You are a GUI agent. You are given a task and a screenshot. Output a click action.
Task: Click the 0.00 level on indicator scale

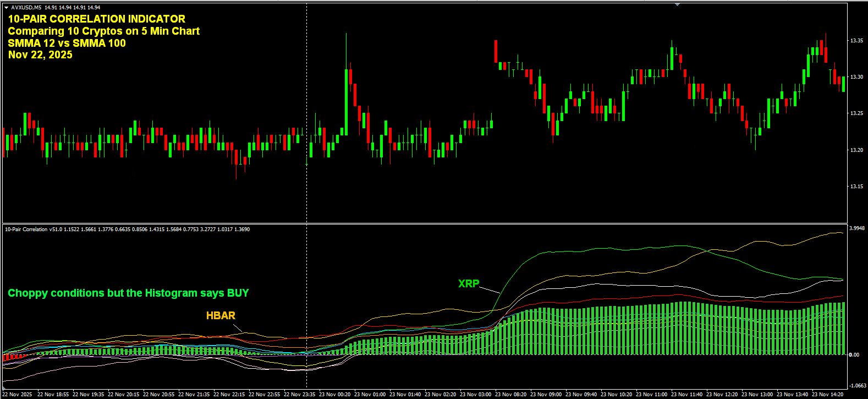(854, 354)
